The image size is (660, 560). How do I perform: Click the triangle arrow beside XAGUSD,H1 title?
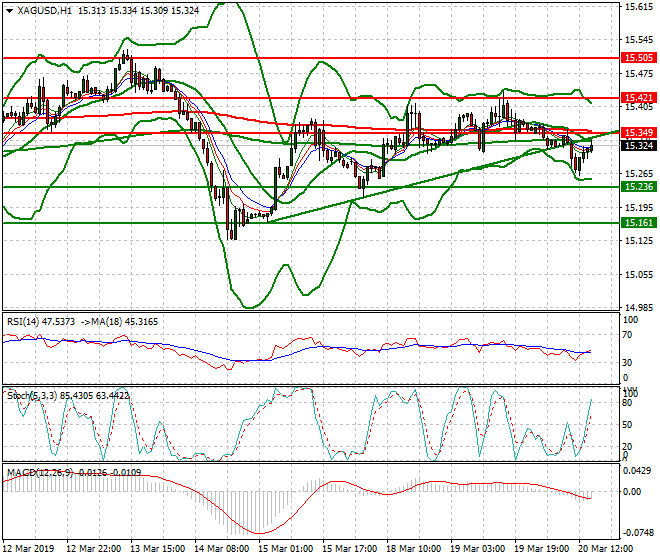10,11
